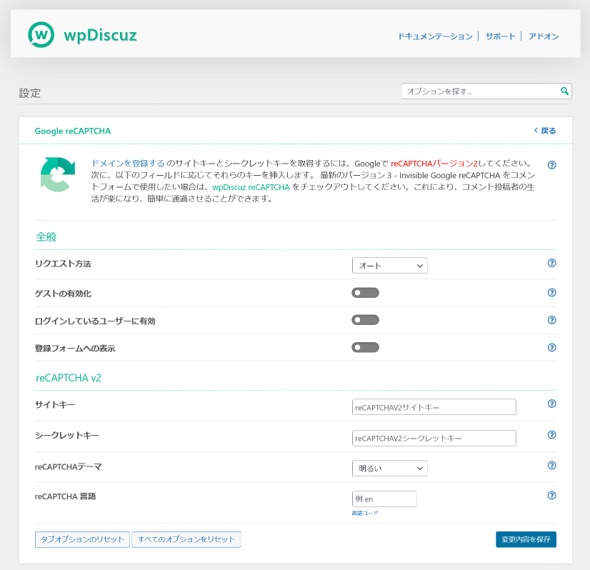Click the wpDiscuz reCAPTCHA link in description
The height and width of the screenshot is (570, 590).
(x=251, y=187)
